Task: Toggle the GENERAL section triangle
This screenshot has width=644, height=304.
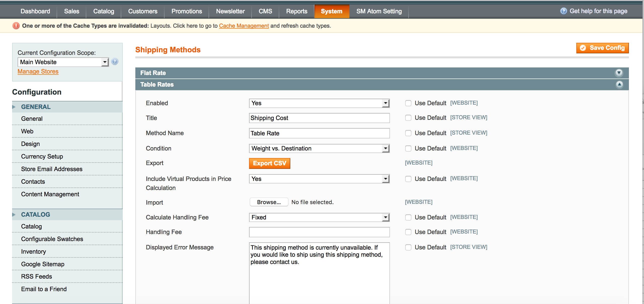Action: (14, 107)
